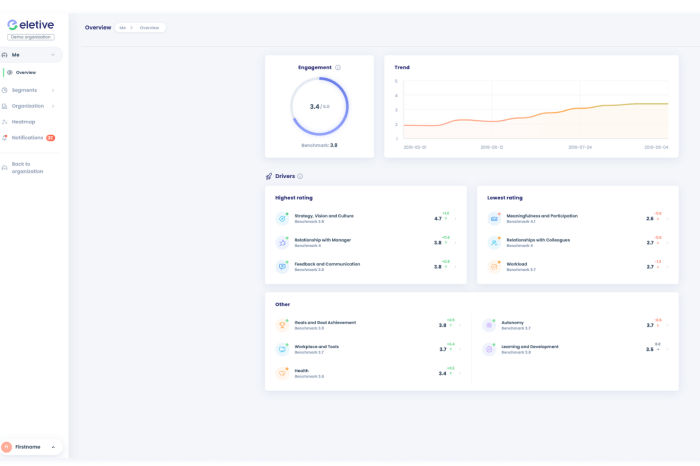The width and height of the screenshot is (700, 466).
Task: Click the Autonomy driver icon
Action: coord(489,325)
